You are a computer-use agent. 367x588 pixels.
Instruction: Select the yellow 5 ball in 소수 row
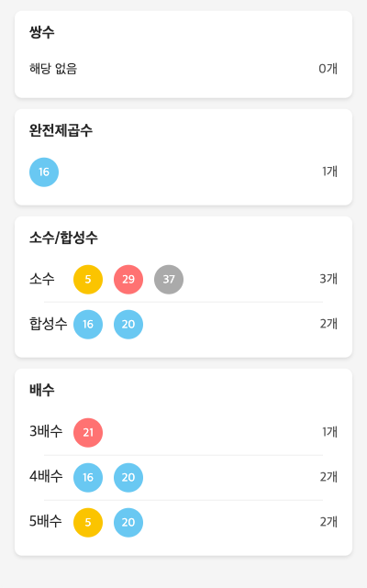88,280
